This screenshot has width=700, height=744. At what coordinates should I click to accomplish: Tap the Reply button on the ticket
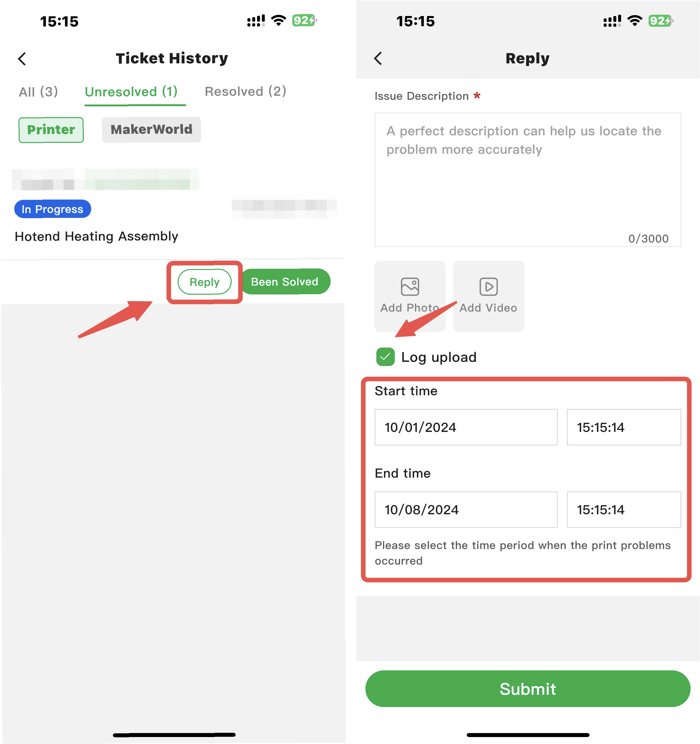click(204, 282)
